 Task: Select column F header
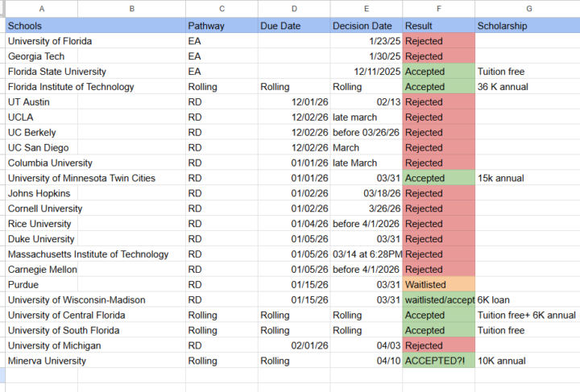click(439, 9)
